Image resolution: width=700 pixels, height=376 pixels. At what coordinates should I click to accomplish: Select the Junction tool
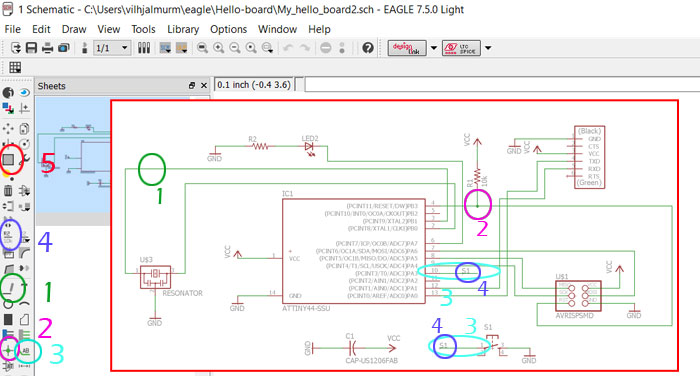pyautogui.click(x=8, y=351)
